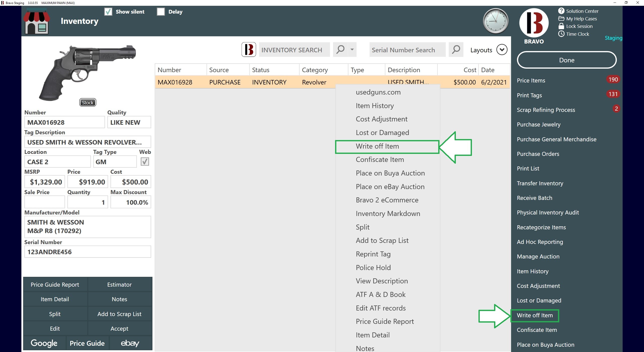Enable the Delay checkbox
The height and width of the screenshot is (352, 644).
pos(161,12)
